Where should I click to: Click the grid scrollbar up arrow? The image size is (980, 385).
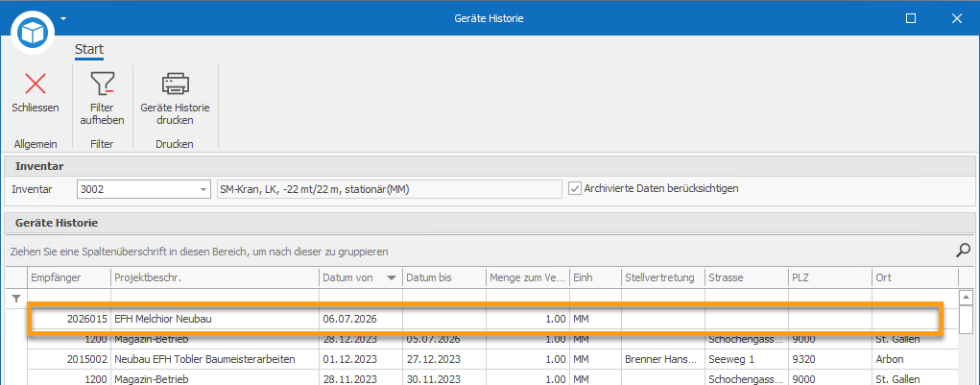point(967,297)
